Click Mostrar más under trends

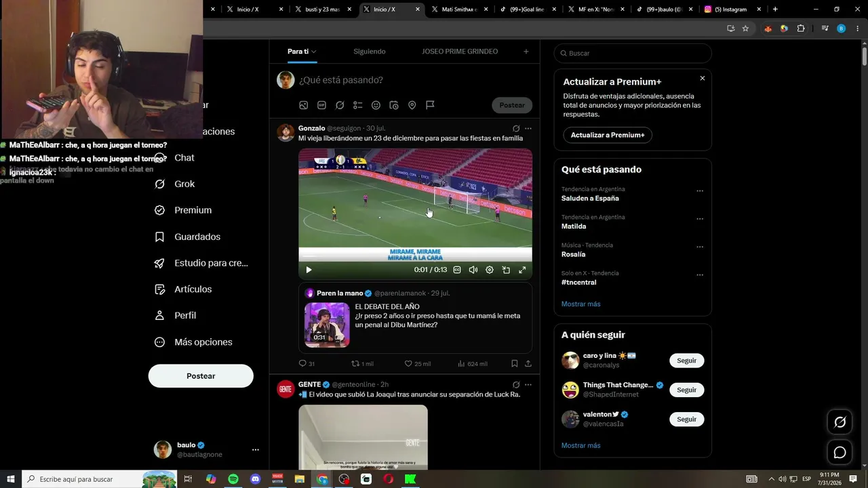tap(580, 304)
